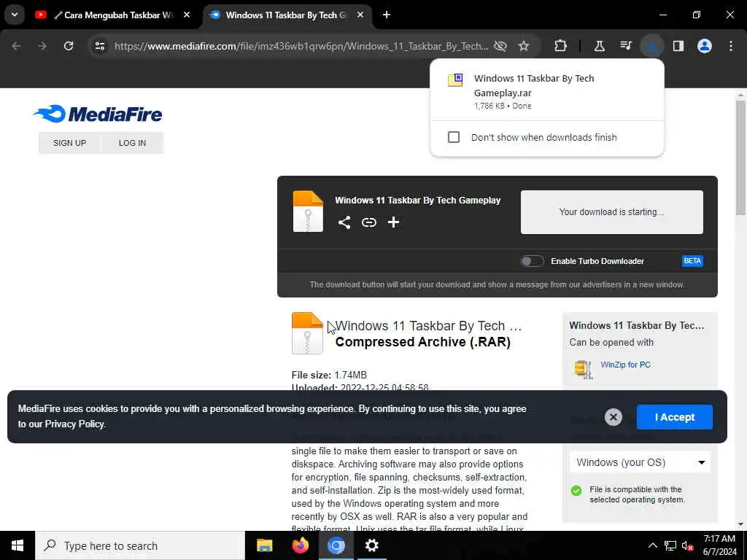
Task: Dismiss cookie banner with X button
Action: pos(613,417)
